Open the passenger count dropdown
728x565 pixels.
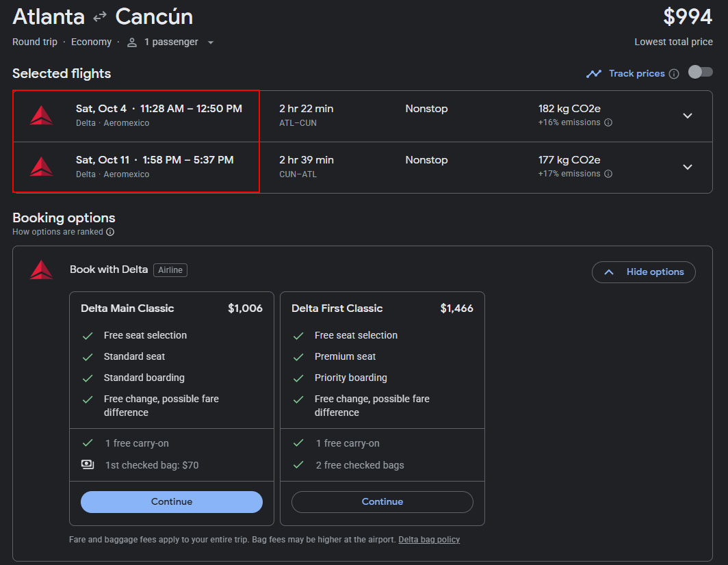pyautogui.click(x=211, y=42)
